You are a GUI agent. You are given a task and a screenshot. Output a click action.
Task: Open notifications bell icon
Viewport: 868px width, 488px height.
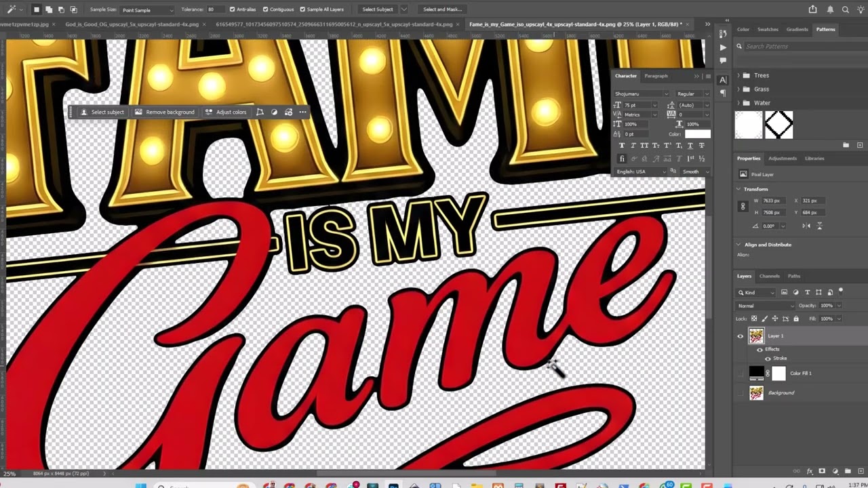coord(830,9)
